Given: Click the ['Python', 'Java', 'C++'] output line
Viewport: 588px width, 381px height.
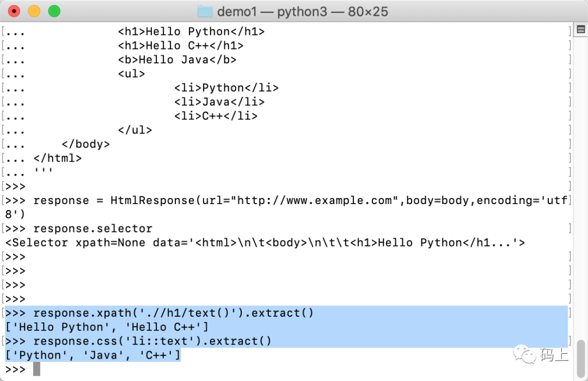Looking at the screenshot, I should 93,355.
